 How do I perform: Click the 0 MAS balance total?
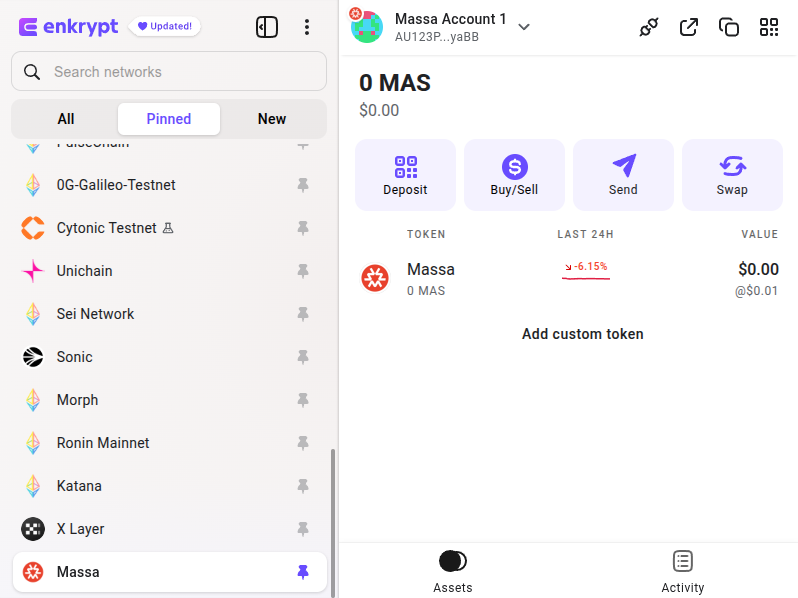tap(395, 83)
